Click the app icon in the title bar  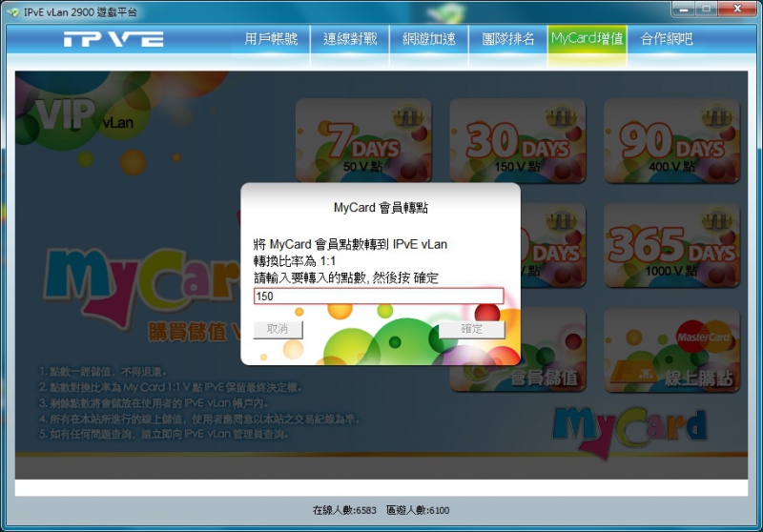12,11
